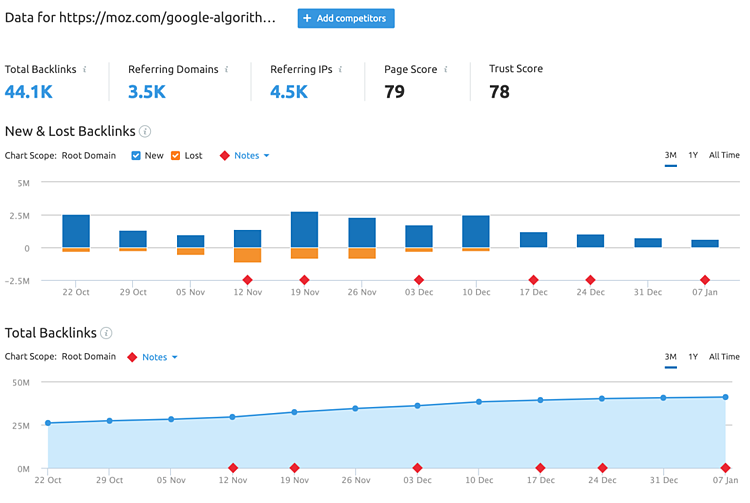Click 07 Jan note marker in New & Lost chart
The image size is (750, 503).
[x=705, y=280]
